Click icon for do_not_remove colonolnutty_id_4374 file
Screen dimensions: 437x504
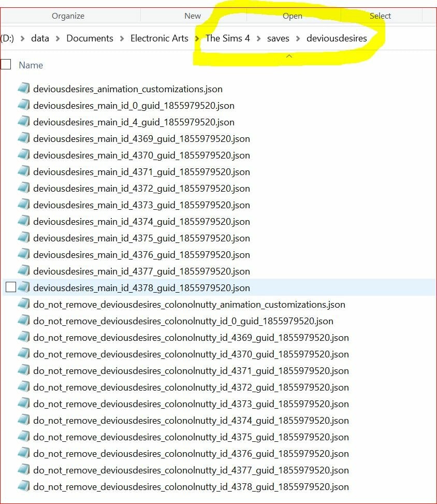coord(24,420)
